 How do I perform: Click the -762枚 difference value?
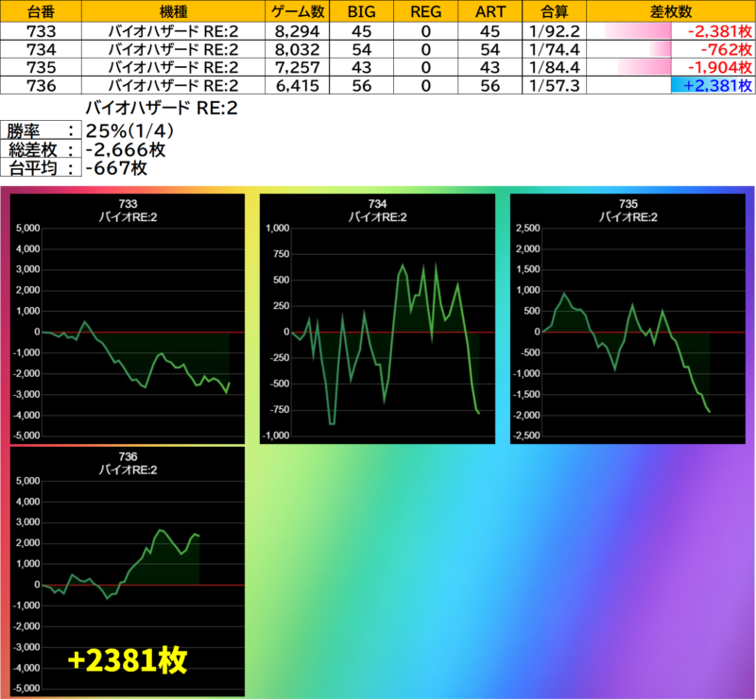(x=726, y=49)
